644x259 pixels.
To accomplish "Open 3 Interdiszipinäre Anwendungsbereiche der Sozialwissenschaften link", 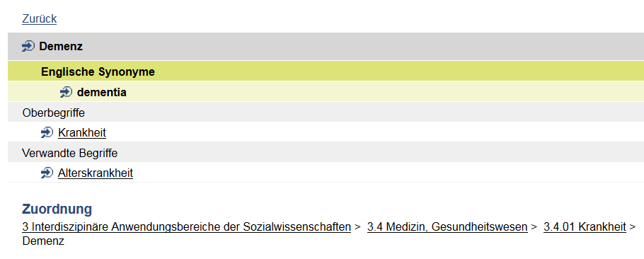I will tap(186, 226).
